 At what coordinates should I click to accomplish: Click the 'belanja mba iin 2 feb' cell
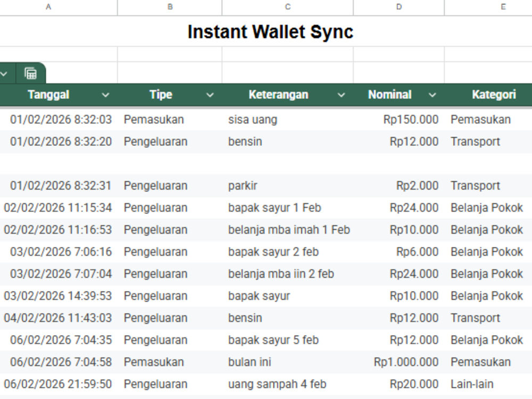[x=287, y=274]
